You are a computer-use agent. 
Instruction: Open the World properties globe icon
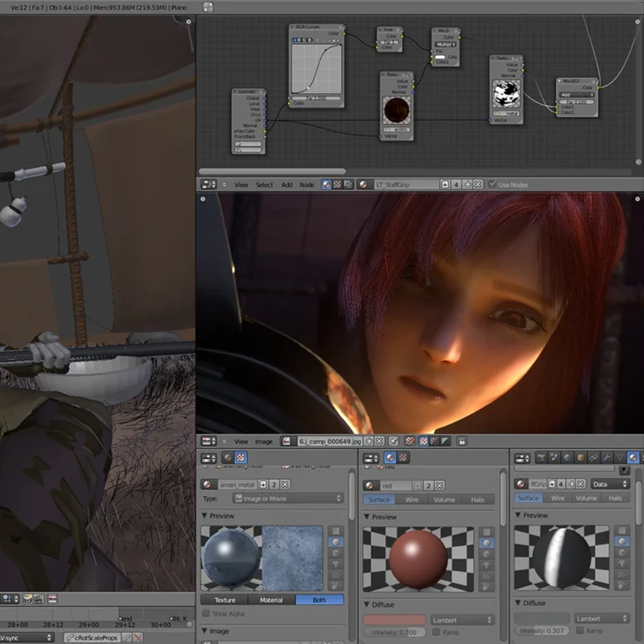[x=567, y=457]
